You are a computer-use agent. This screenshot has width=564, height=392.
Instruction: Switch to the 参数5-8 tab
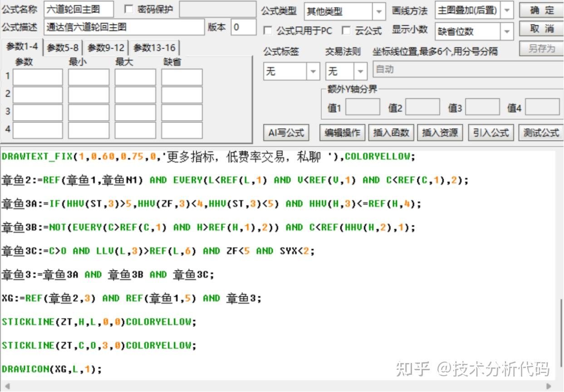[x=63, y=48]
